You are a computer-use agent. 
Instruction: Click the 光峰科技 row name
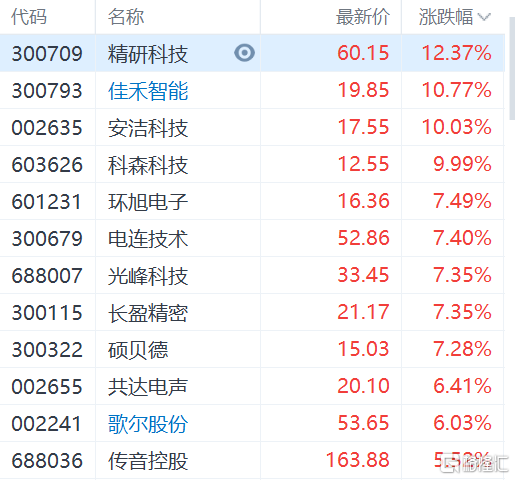[148, 276]
